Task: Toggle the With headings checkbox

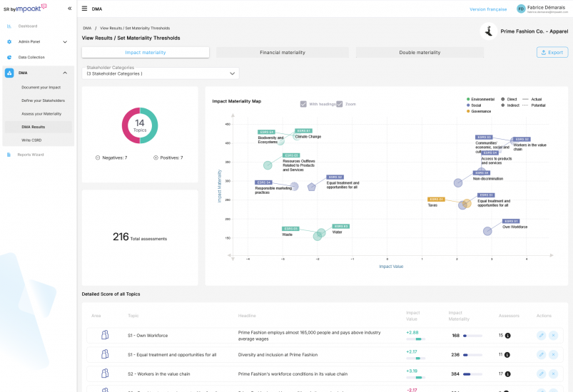Action: [x=304, y=104]
